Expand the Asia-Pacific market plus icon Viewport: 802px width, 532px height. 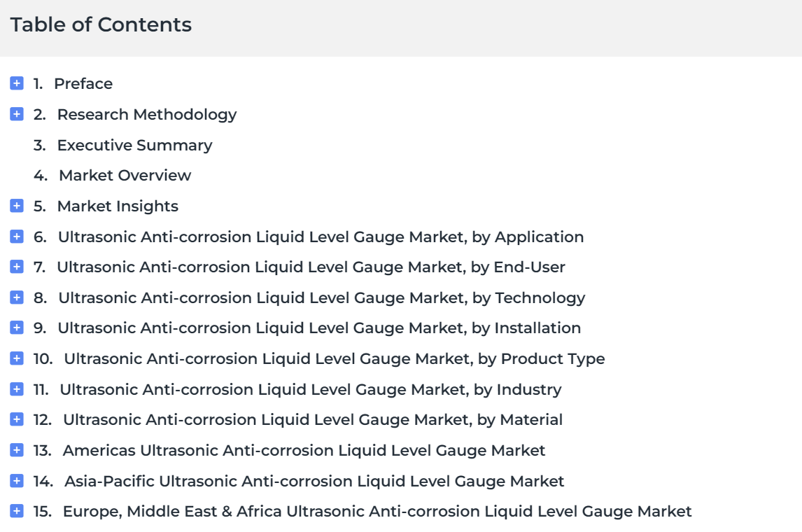16,480
